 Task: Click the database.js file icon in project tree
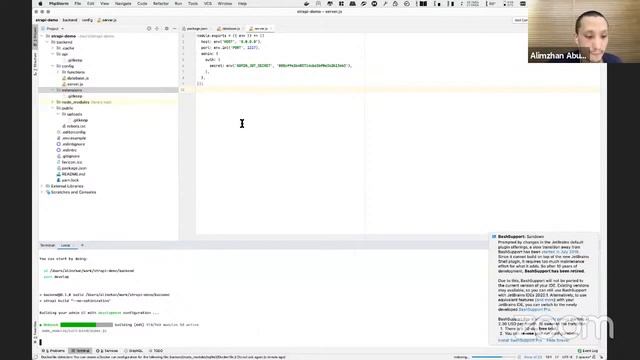(64, 78)
